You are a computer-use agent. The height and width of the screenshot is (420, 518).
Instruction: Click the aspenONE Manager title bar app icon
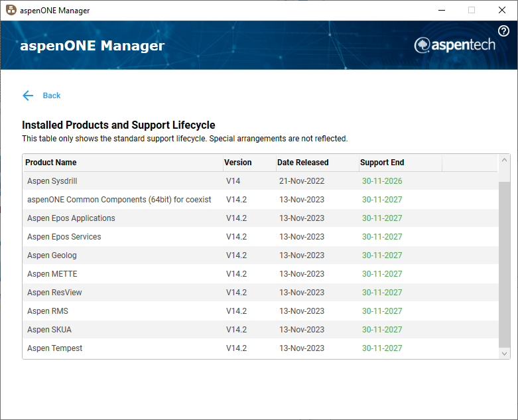pos(11,10)
